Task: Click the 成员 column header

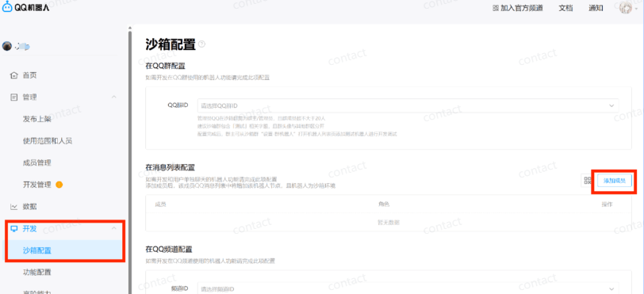Action: (160, 204)
